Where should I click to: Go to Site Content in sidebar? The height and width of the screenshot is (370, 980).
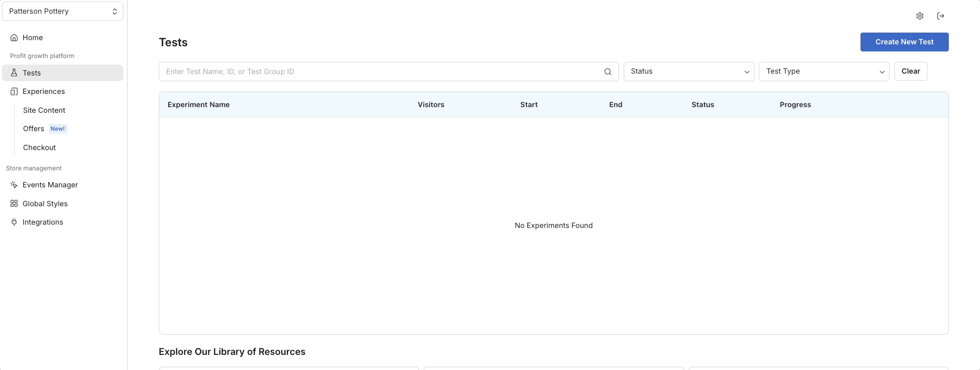click(x=44, y=110)
